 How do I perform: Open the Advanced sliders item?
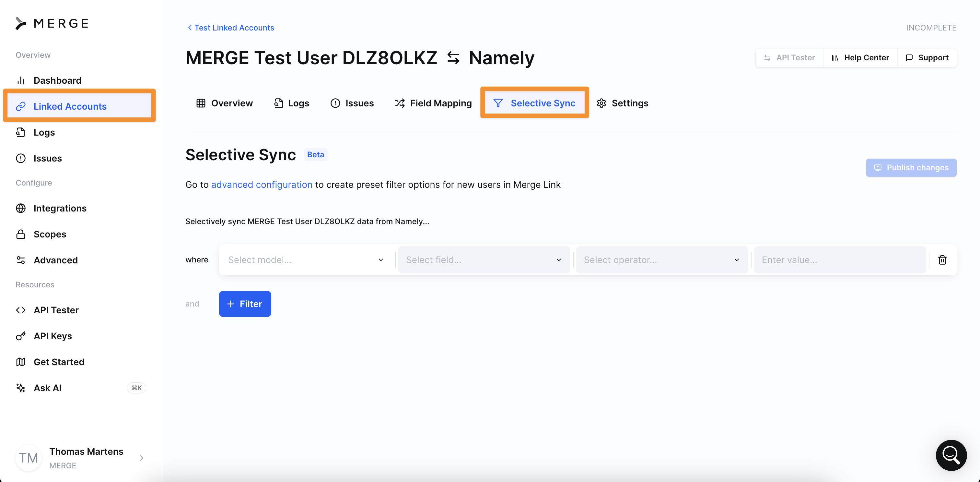(55, 260)
